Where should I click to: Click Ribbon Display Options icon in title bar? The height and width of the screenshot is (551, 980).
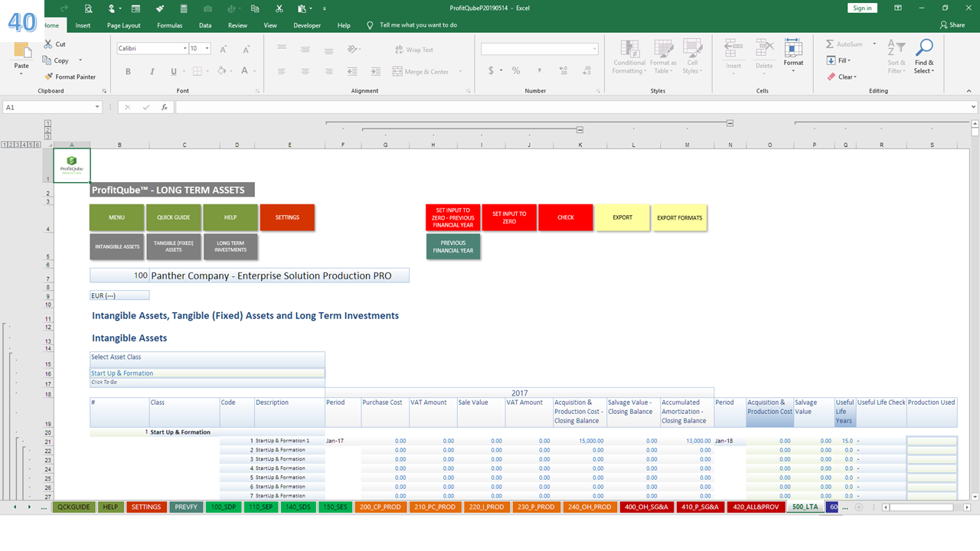(x=897, y=8)
